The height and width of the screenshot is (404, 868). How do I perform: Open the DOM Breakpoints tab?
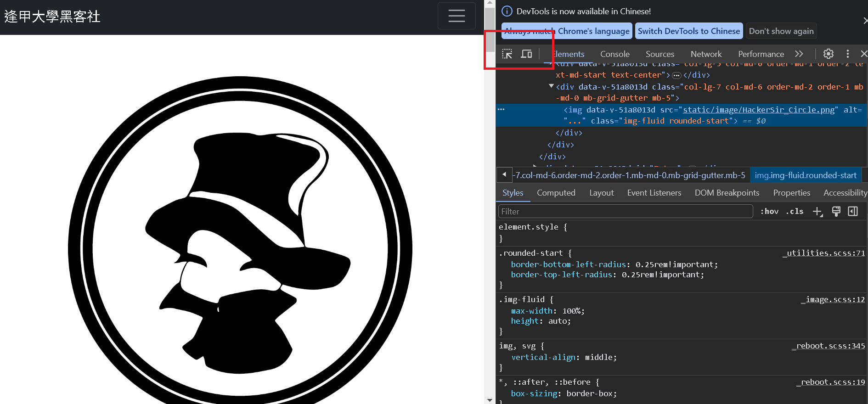click(727, 193)
